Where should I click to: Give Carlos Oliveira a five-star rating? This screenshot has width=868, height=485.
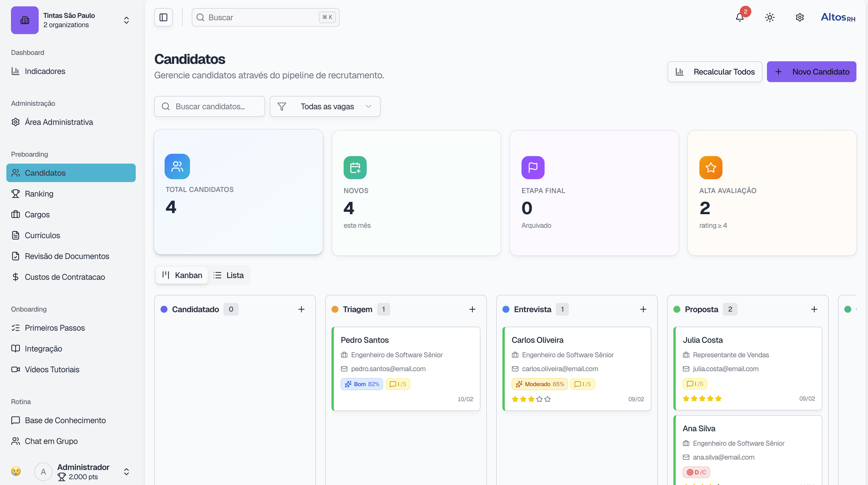[547, 399]
